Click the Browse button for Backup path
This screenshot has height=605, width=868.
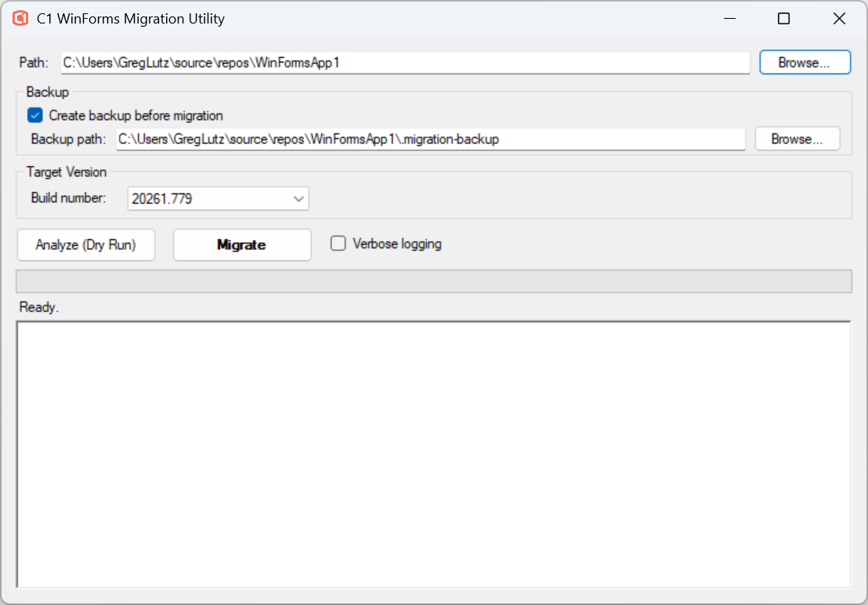tap(797, 139)
